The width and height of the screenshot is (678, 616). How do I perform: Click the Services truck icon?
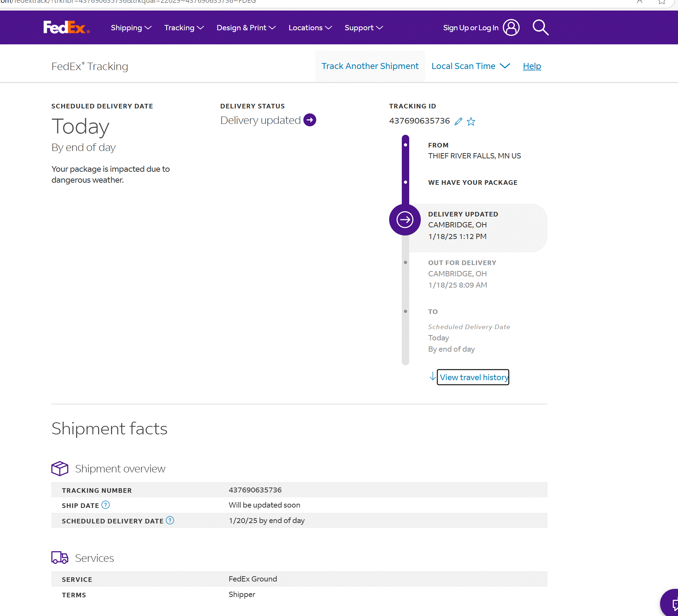tap(60, 558)
